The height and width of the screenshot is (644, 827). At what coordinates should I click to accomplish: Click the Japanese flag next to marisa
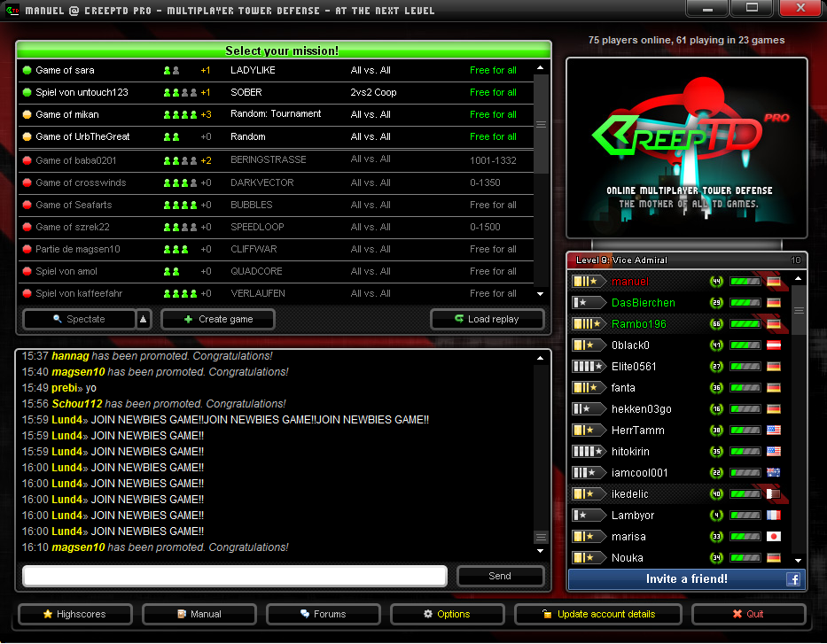[x=774, y=537]
